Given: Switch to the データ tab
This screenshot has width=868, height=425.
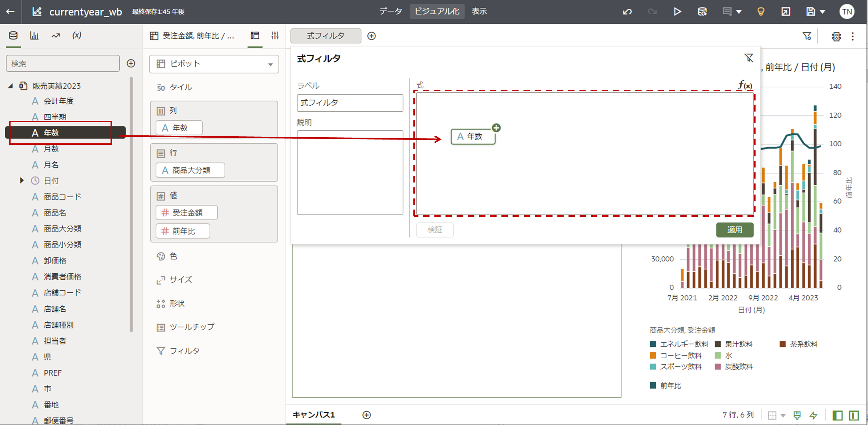Looking at the screenshot, I should [390, 11].
